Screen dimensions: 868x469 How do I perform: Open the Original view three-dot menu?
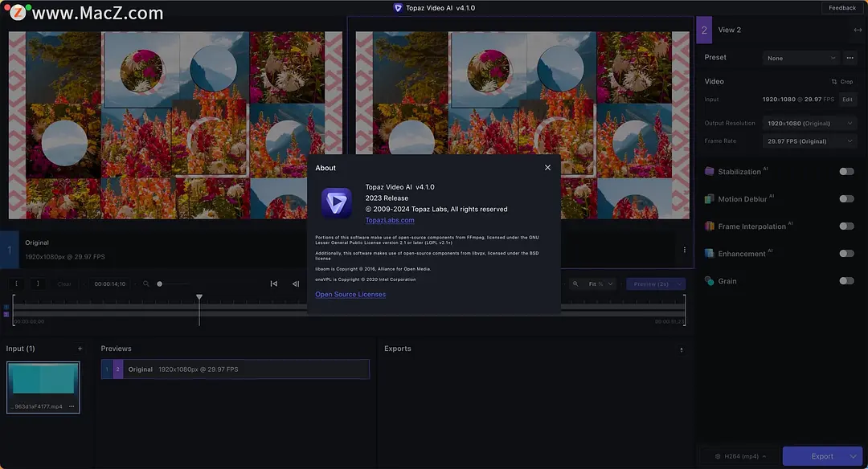coord(684,250)
